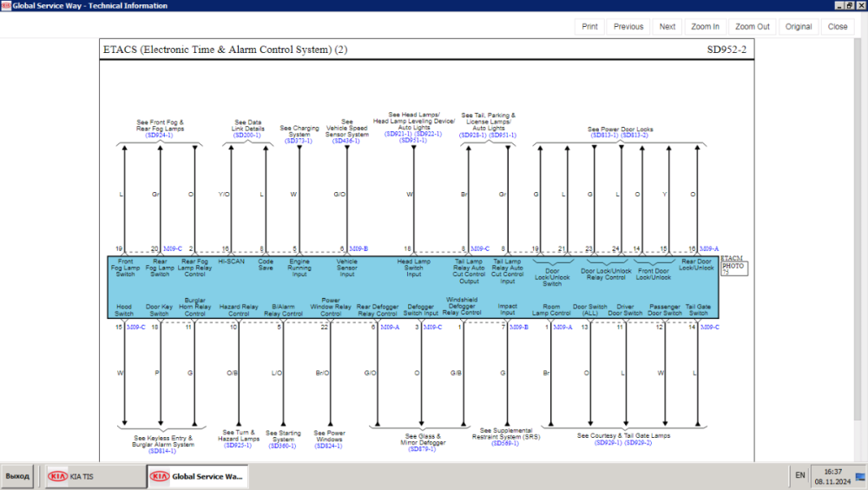Click the toolbar Close button

click(838, 27)
